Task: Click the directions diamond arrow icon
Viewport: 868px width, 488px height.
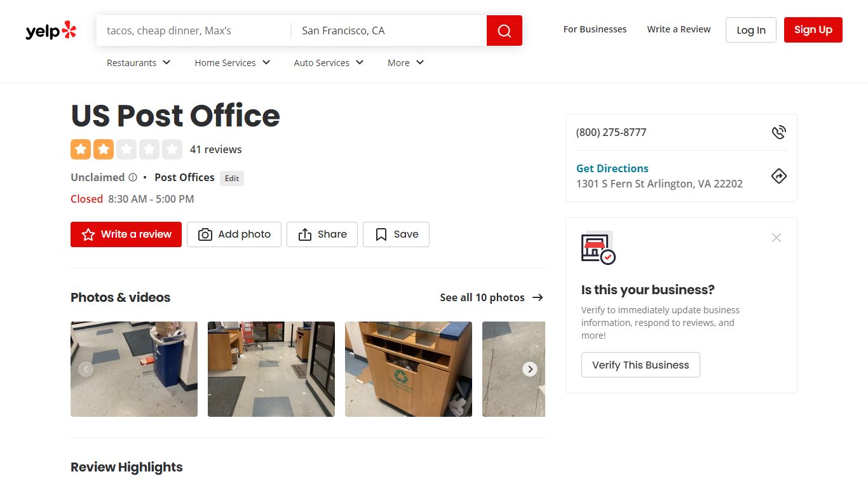Action: click(778, 176)
